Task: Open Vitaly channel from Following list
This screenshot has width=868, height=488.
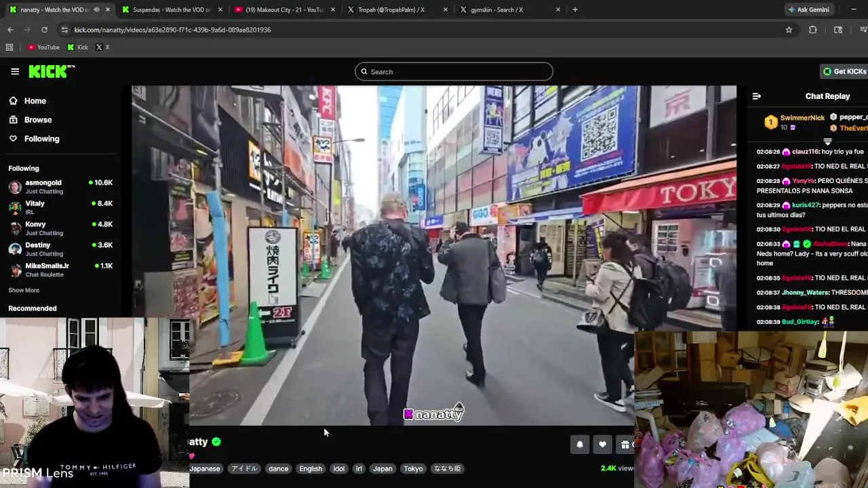Action: click(x=60, y=207)
